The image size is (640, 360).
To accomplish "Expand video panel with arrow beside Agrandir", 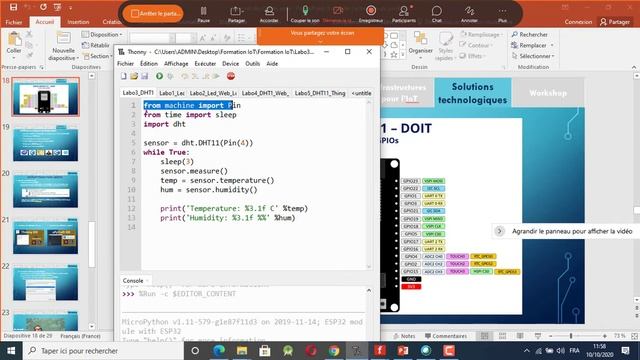I will click(x=499, y=231).
